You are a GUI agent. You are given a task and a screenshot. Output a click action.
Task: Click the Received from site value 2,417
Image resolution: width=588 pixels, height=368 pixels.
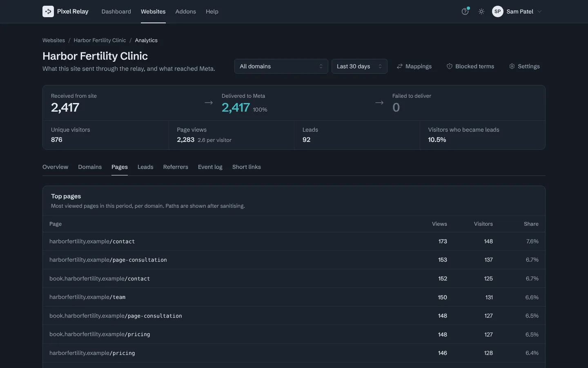(x=65, y=108)
